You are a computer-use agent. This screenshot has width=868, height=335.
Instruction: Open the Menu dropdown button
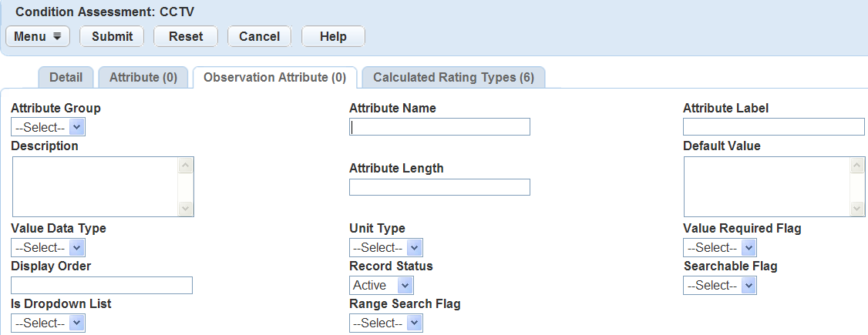tap(38, 36)
